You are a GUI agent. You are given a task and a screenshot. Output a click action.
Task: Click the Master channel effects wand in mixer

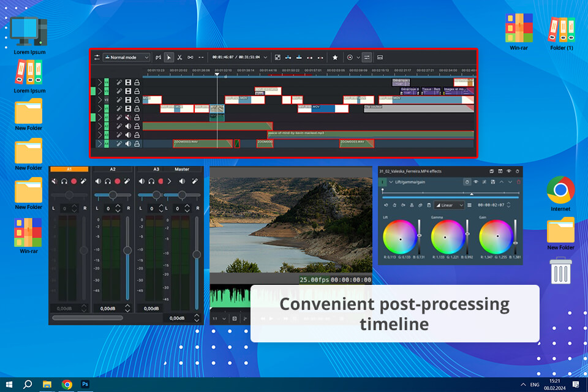(x=195, y=181)
